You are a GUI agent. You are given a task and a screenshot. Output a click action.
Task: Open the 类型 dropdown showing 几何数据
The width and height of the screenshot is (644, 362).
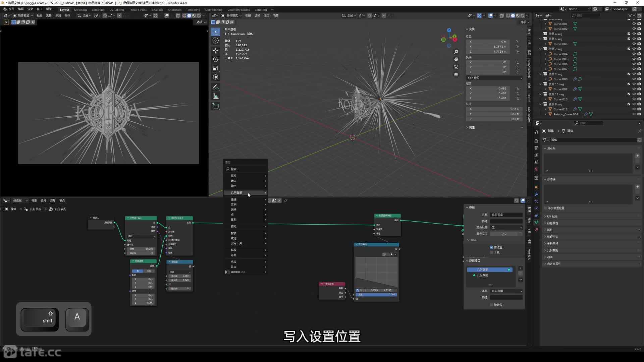click(506, 291)
